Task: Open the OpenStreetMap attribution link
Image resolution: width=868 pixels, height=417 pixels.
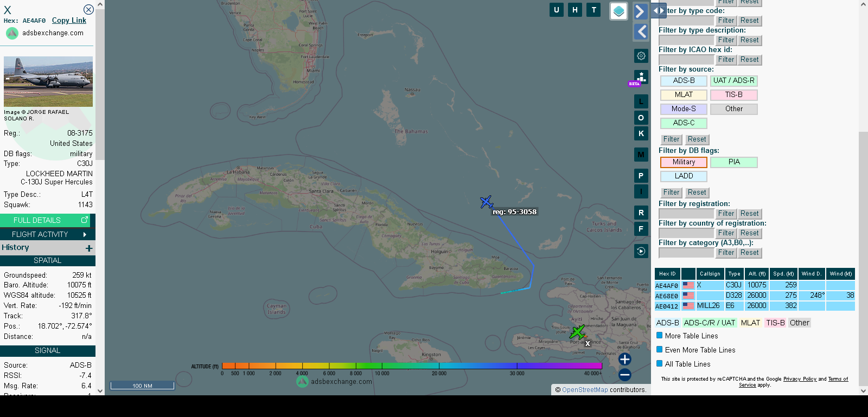Action: [x=585, y=390]
